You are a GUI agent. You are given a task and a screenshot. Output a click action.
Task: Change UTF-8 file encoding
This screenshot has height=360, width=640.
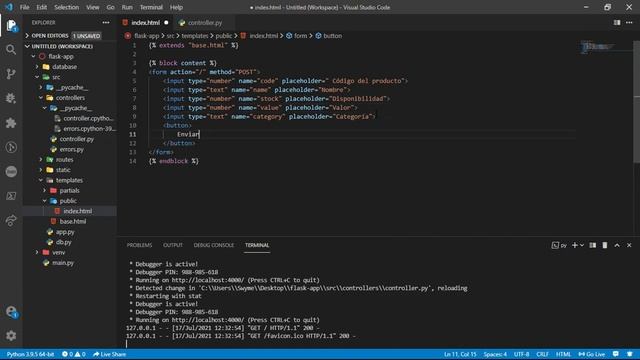(522, 354)
